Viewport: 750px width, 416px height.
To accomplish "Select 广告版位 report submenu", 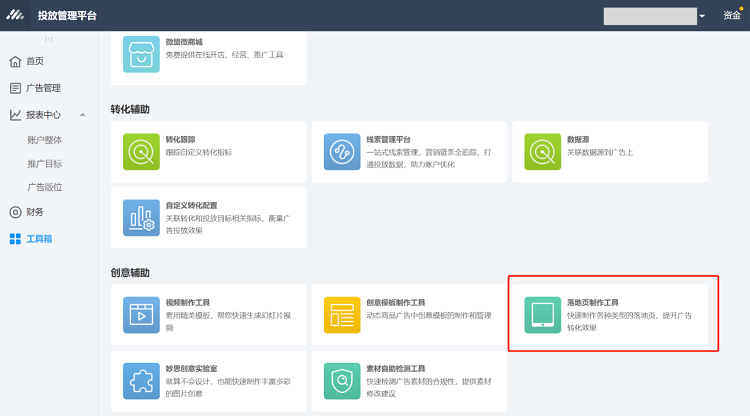I will click(44, 187).
